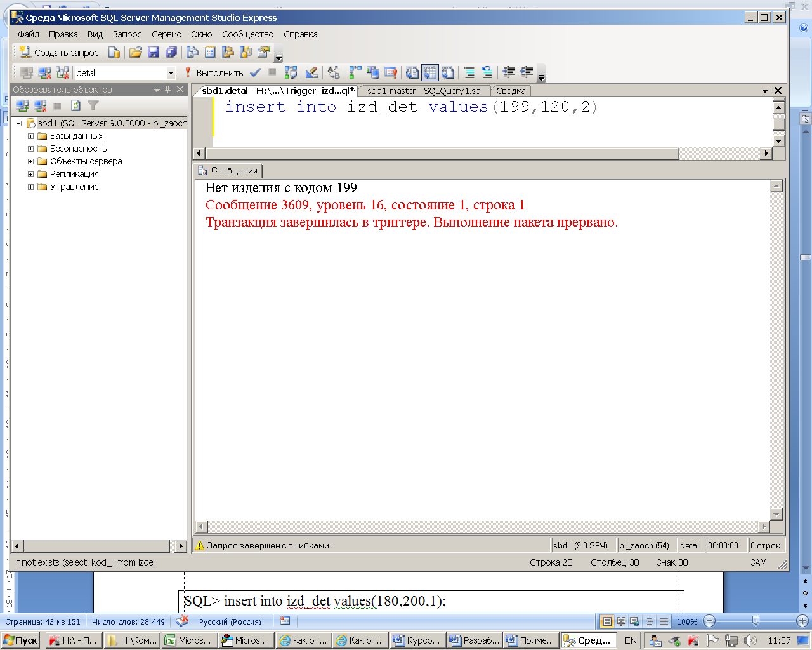Image resolution: width=812 pixels, height=650 pixels.
Task: Show Object Explorer via toolbar icon
Action: coord(228,53)
